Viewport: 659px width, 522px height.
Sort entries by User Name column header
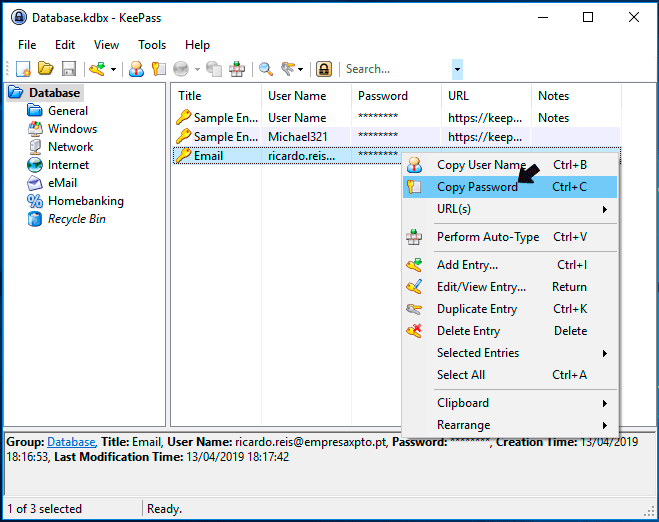[306, 96]
